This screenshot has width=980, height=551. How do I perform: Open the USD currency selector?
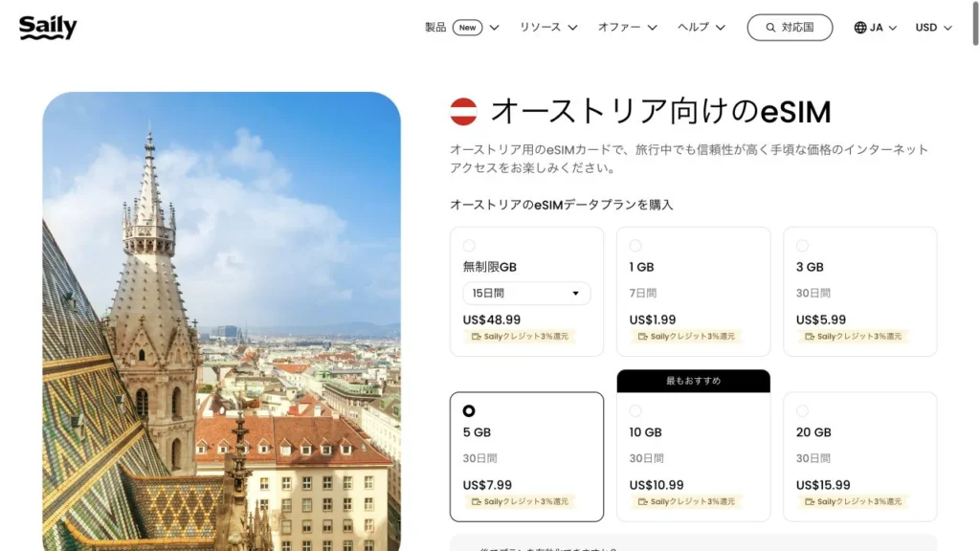[934, 28]
